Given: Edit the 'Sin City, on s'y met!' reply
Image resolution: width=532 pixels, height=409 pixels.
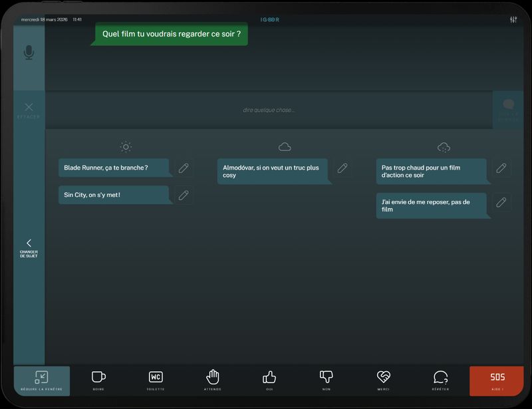Looking at the screenshot, I should [184, 195].
